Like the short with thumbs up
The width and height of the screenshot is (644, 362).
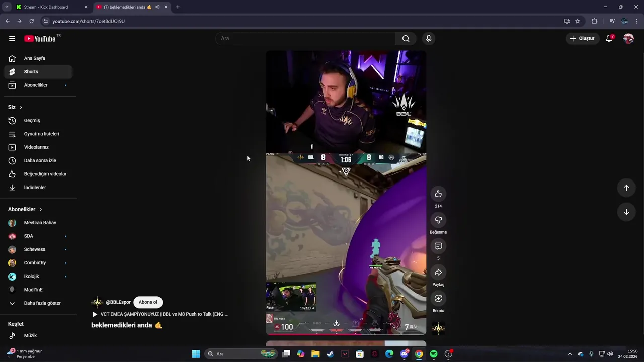(x=438, y=194)
